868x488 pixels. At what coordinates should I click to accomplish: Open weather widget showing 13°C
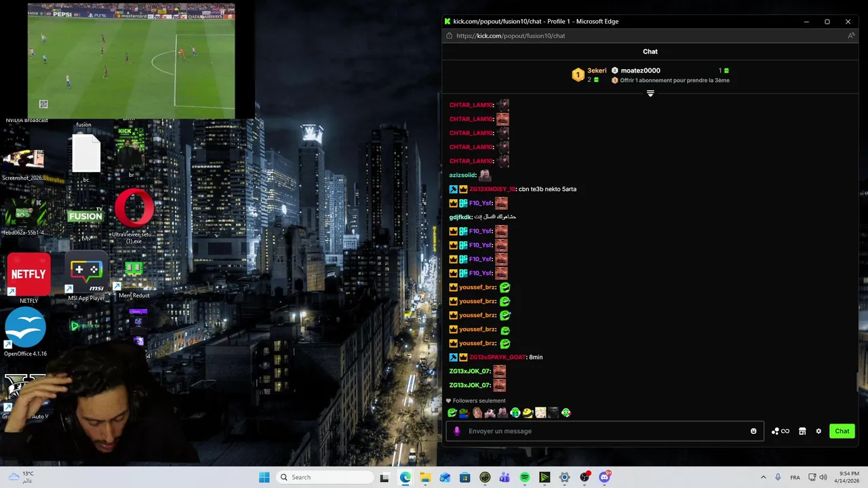(x=22, y=477)
